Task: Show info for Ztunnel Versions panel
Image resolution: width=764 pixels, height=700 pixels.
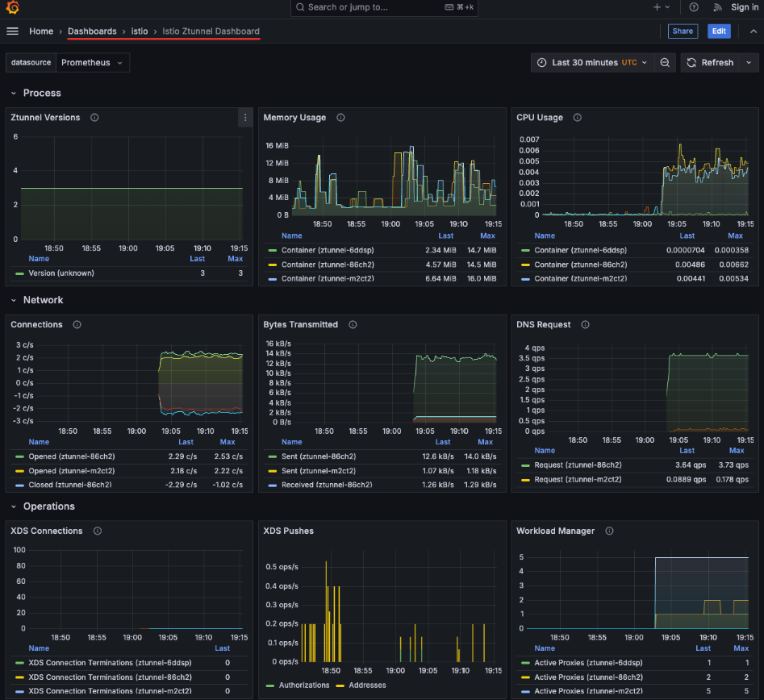Action: [94, 118]
